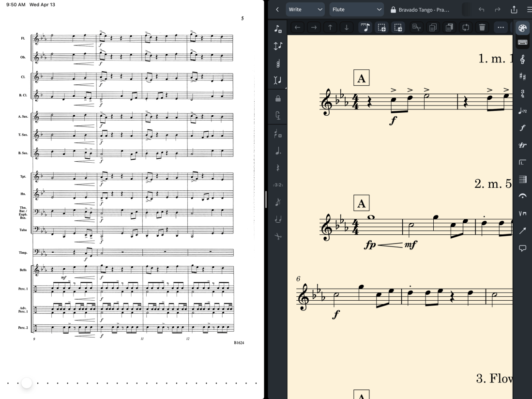The width and height of the screenshot is (532, 399).
Task: Toggle rest input
Action: click(278, 169)
